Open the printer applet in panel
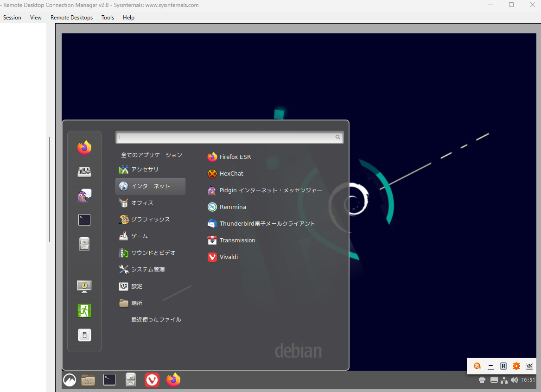This screenshot has height=392, width=541. coord(482,380)
